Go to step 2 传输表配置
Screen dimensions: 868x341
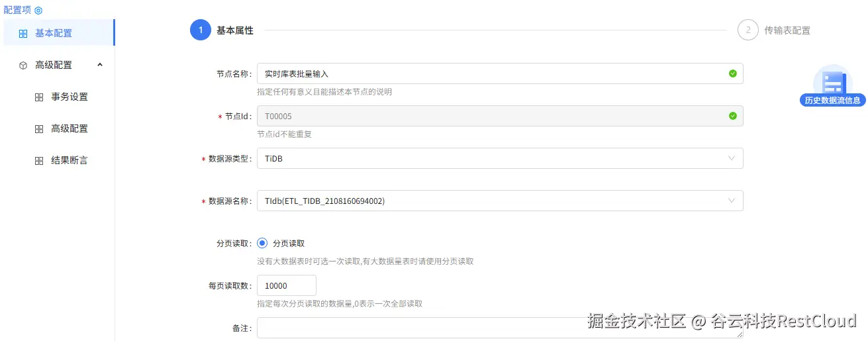pyautogui.click(x=774, y=30)
